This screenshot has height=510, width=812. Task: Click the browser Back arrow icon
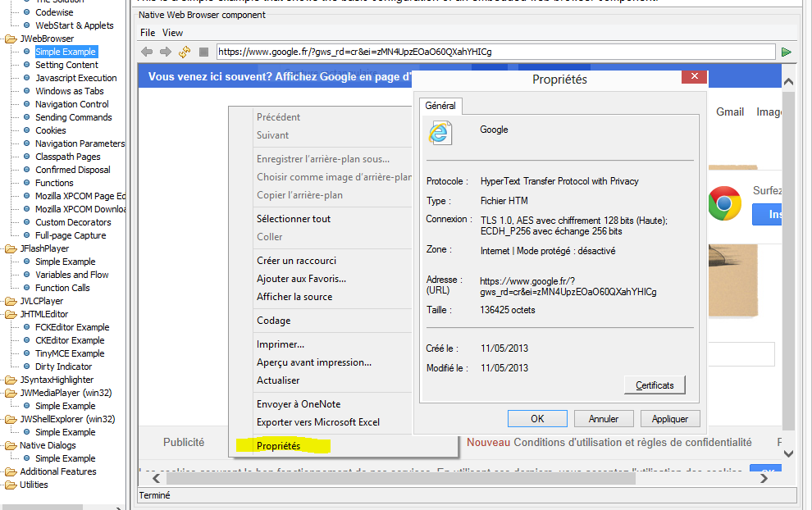click(148, 52)
